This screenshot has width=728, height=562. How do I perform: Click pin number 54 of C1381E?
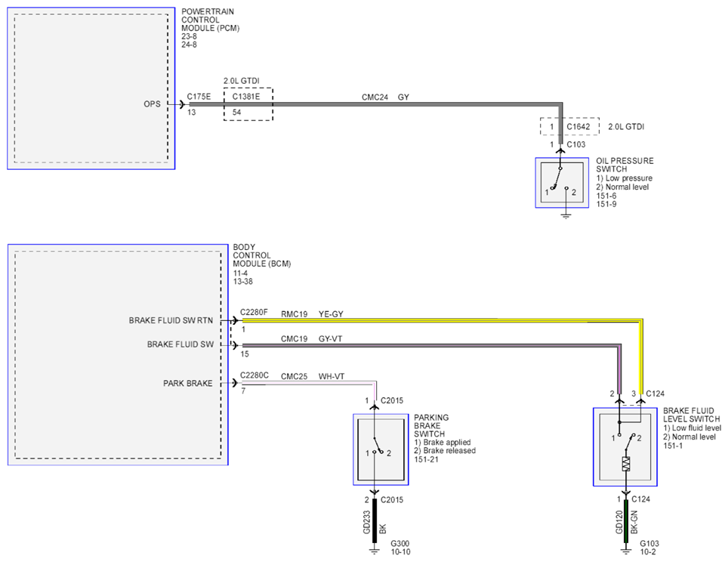(237, 112)
